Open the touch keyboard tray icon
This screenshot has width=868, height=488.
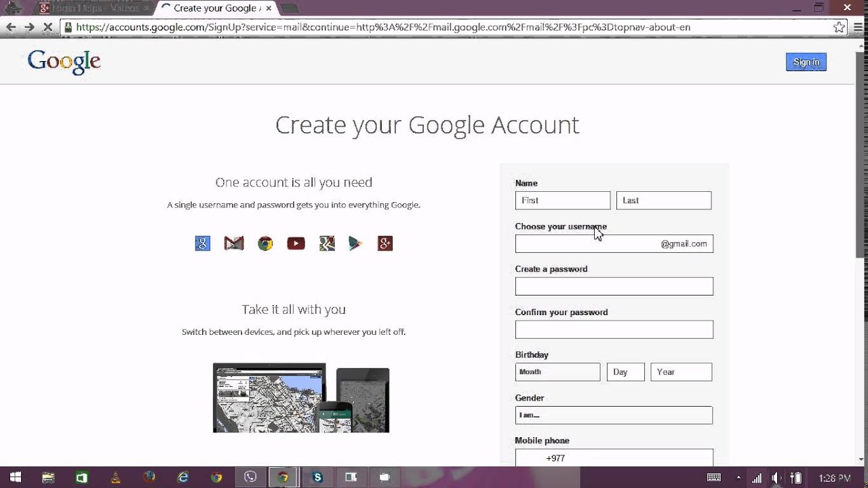(713, 478)
